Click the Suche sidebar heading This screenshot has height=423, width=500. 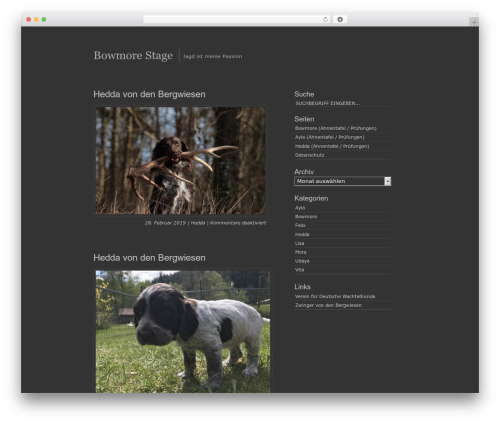click(x=304, y=94)
